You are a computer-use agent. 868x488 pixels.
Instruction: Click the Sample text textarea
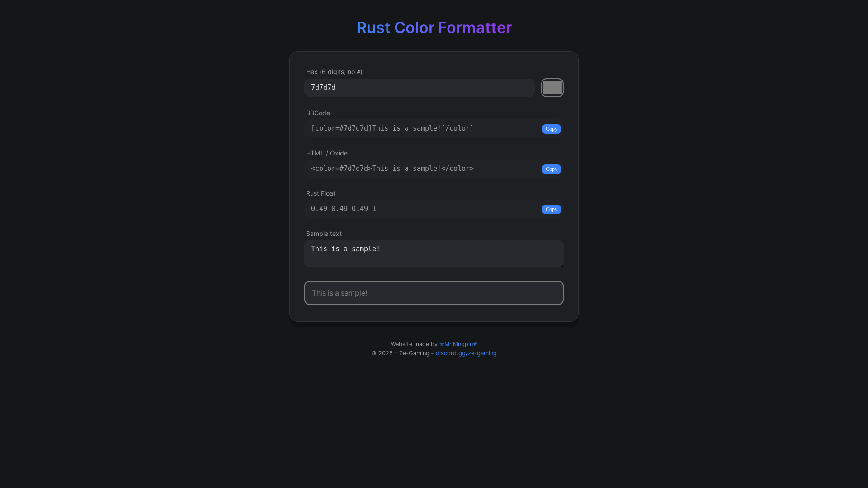point(434,253)
